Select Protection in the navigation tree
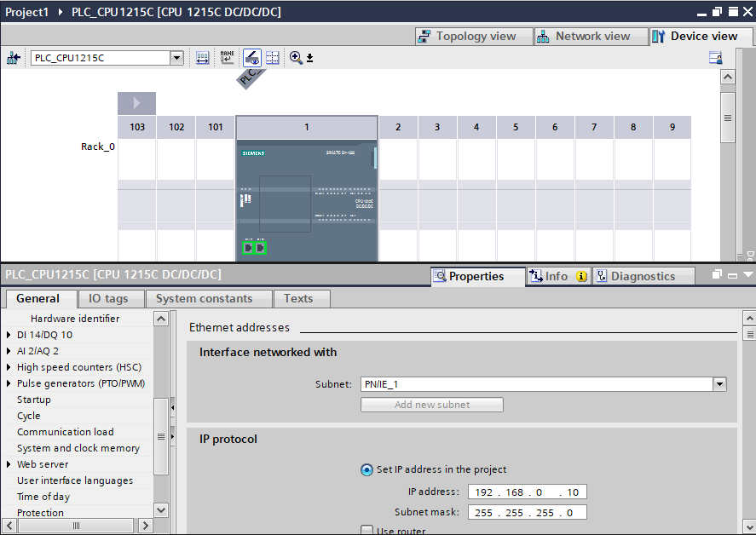Viewport: 756px width, 535px height. tap(40, 513)
